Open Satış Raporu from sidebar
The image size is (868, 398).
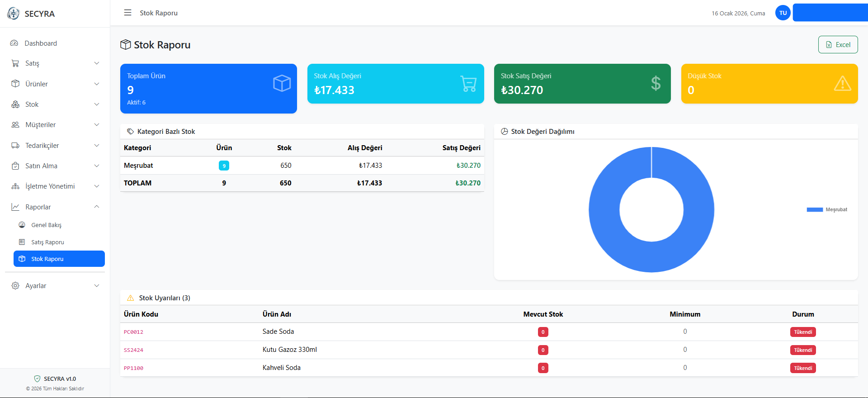coord(47,242)
